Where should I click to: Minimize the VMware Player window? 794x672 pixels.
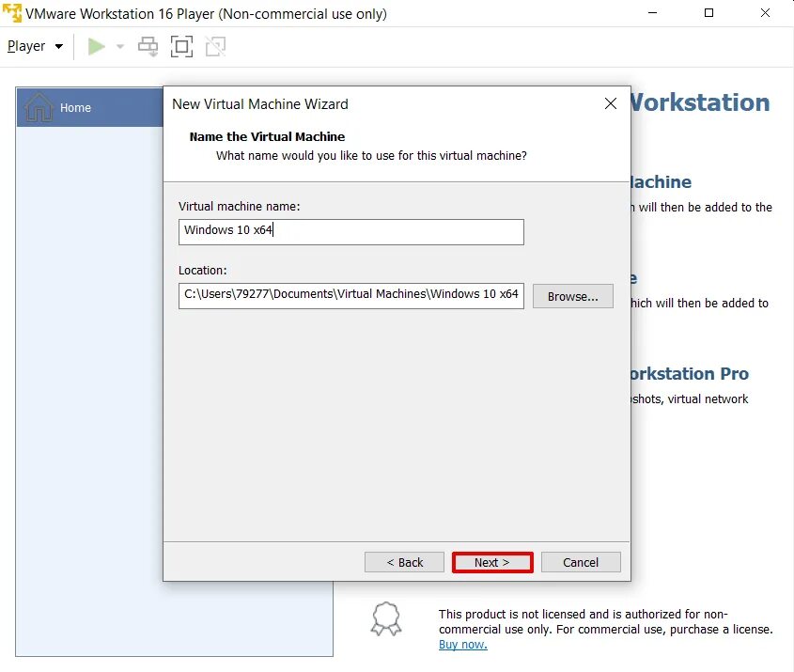[653, 12]
